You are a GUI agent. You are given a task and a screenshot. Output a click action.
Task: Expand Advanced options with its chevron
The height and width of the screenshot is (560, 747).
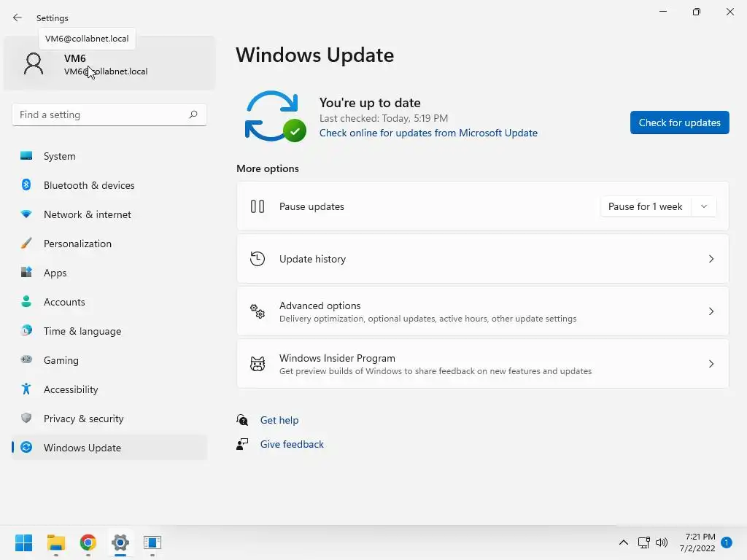(x=711, y=311)
